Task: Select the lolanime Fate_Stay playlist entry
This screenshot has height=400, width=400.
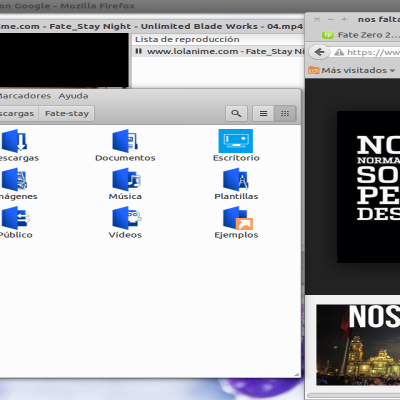Action: [x=218, y=52]
